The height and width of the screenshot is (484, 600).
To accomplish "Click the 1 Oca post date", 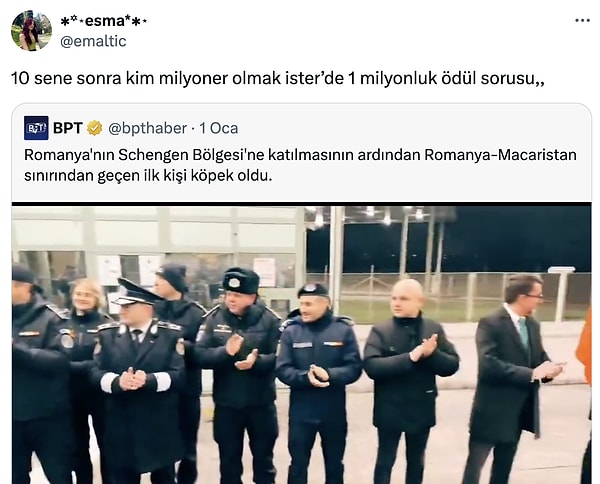I will tap(218, 128).
